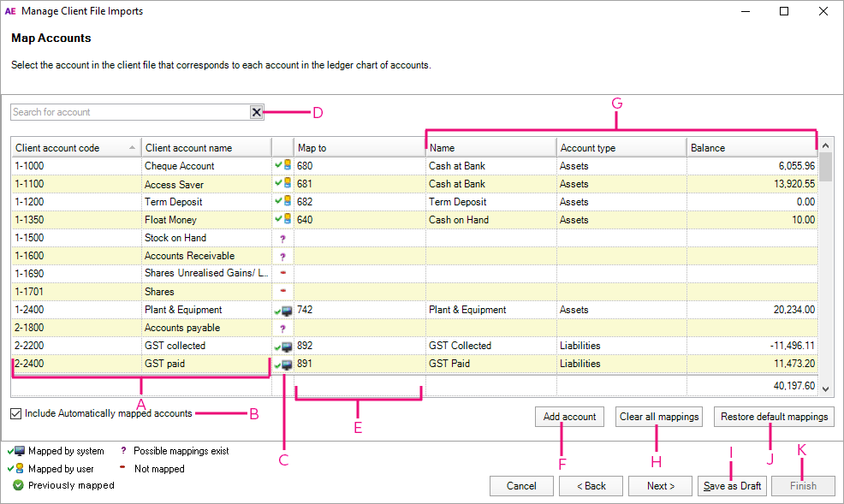Click mapped-by-system icon in GST collected row
This screenshot has width=844, height=504.
click(x=282, y=346)
